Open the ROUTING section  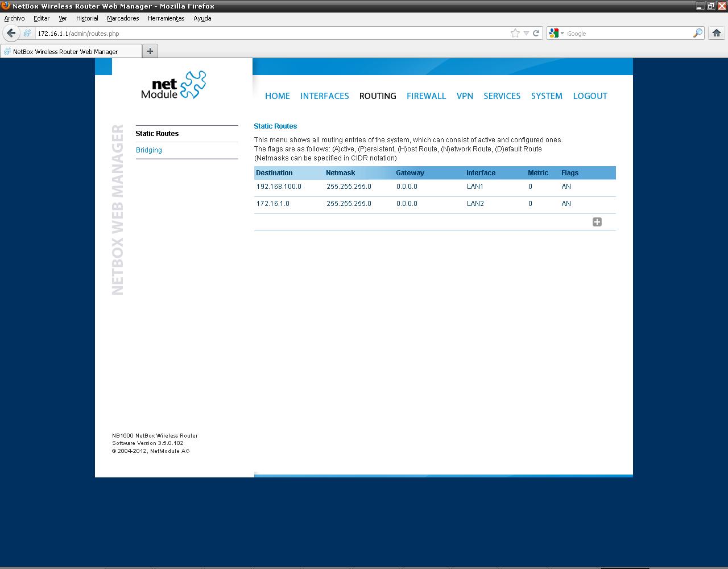click(378, 96)
